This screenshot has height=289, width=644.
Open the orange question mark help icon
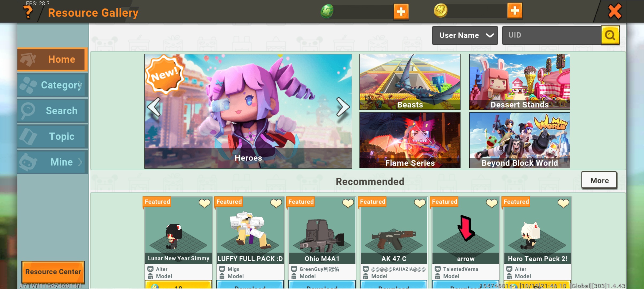[x=28, y=12]
